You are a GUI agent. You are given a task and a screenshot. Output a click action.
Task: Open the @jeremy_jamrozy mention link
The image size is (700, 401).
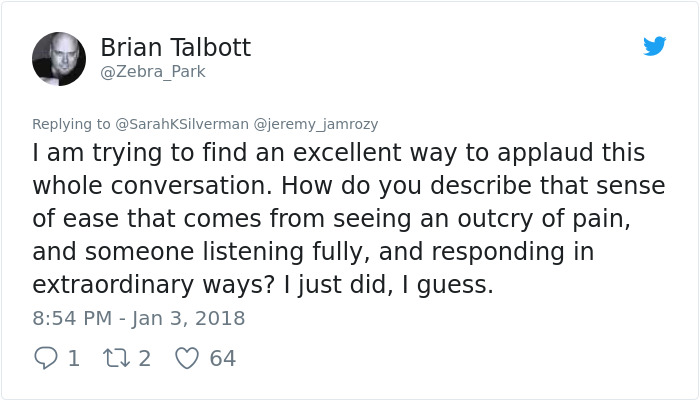pyautogui.click(x=316, y=124)
